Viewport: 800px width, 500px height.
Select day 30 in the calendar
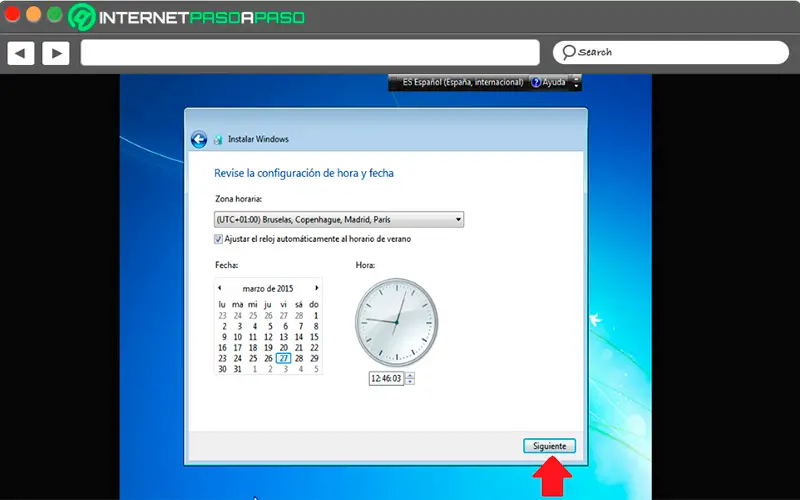(222, 369)
